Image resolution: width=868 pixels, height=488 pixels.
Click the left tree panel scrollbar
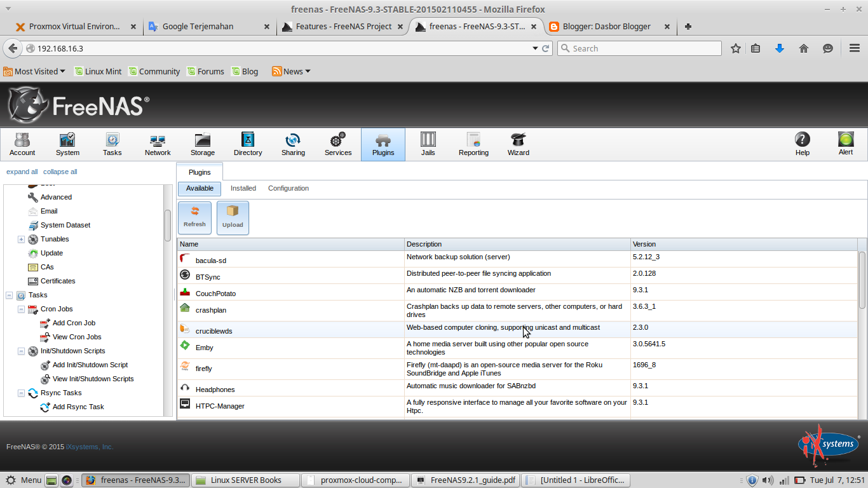click(168, 226)
